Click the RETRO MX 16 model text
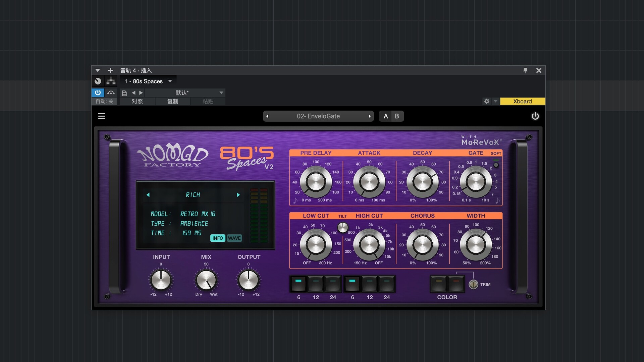This screenshot has width=644, height=362. click(x=198, y=214)
